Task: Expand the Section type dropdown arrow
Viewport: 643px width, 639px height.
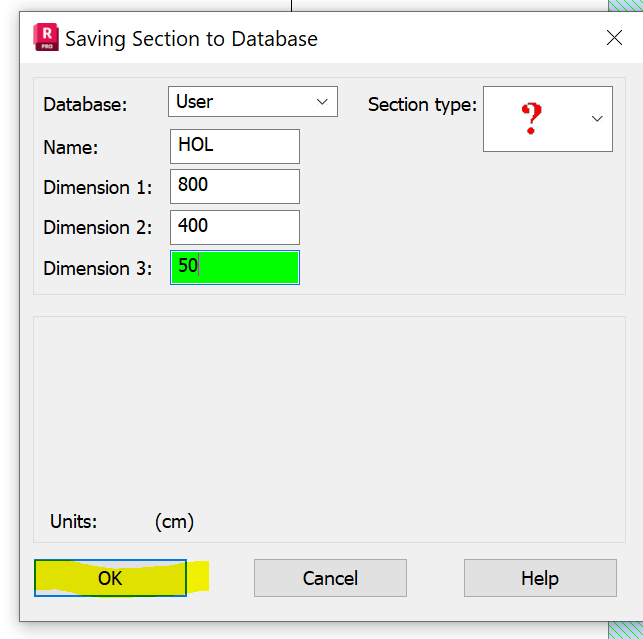Action: (x=597, y=119)
